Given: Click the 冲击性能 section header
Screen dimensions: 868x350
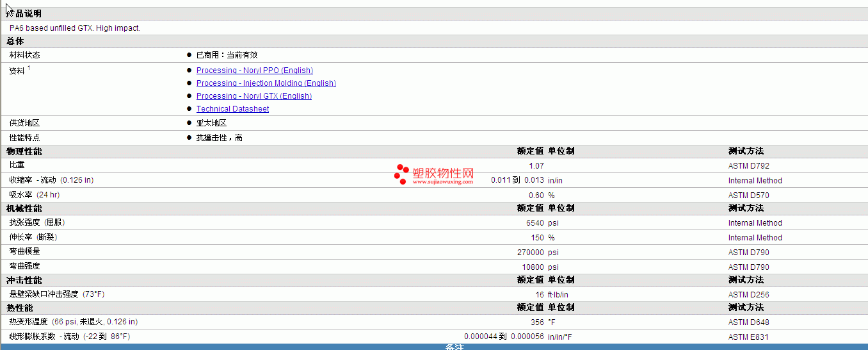Looking at the screenshot, I should [x=24, y=280].
